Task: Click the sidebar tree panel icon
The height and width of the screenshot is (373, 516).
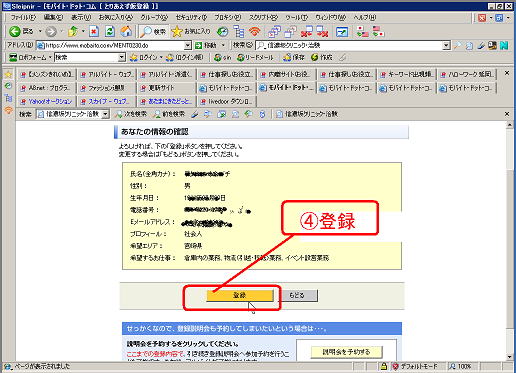Action: tap(8, 98)
